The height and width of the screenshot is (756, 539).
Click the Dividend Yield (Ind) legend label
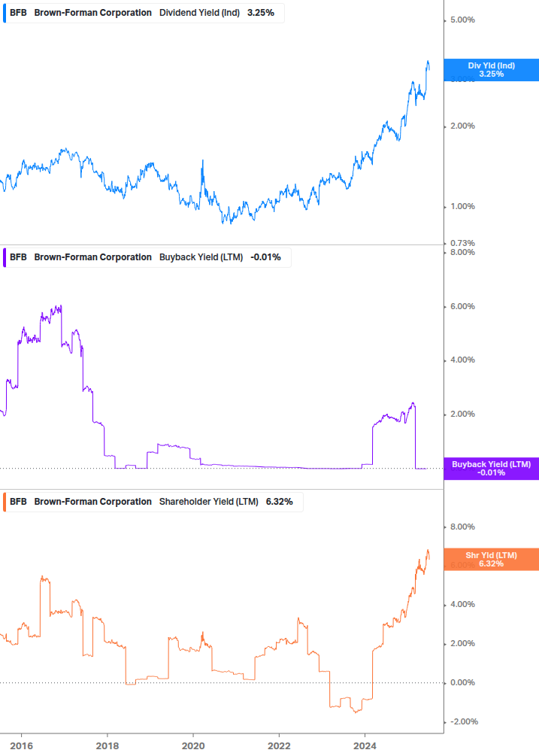(x=199, y=13)
